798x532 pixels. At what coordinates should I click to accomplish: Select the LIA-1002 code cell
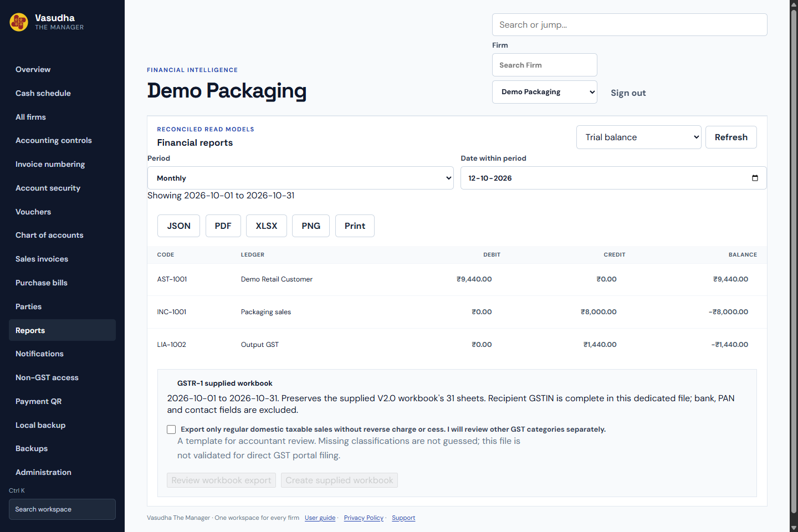172,345
